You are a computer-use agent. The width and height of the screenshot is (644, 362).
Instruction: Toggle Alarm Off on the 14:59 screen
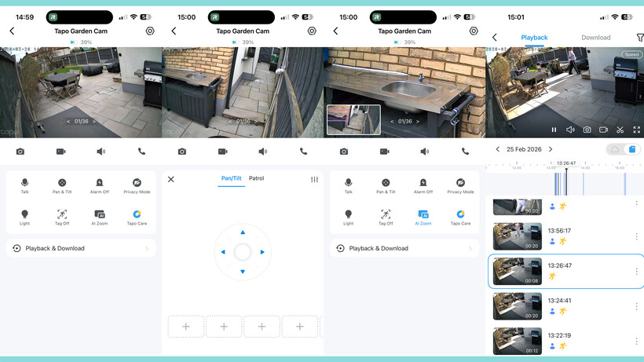(100, 185)
